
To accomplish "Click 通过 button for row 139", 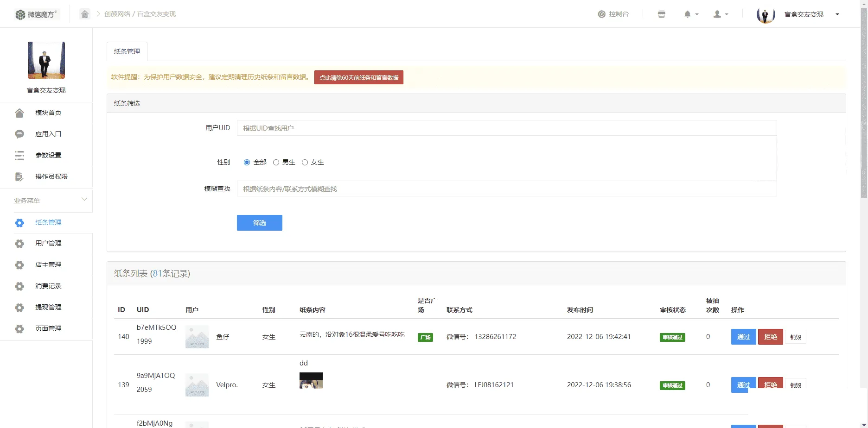I will click(744, 385).
